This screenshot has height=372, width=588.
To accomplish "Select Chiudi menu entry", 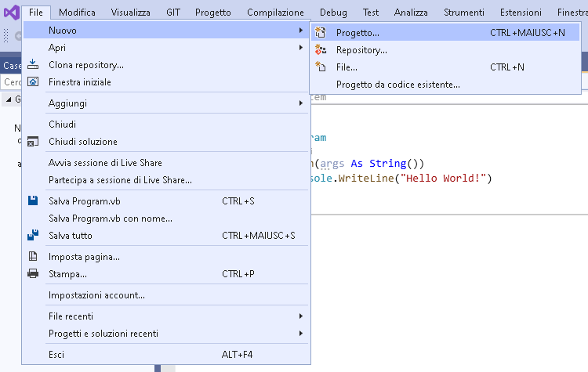I will 166,124.
